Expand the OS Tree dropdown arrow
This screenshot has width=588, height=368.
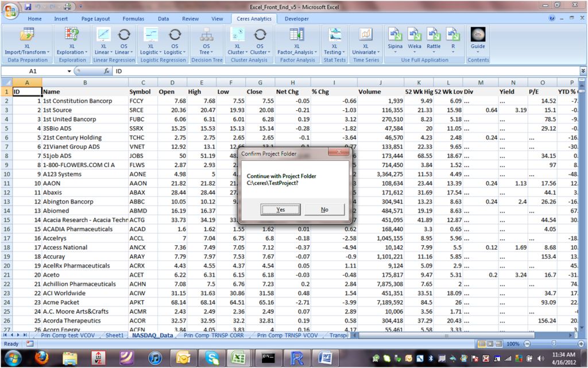(212, 52)
